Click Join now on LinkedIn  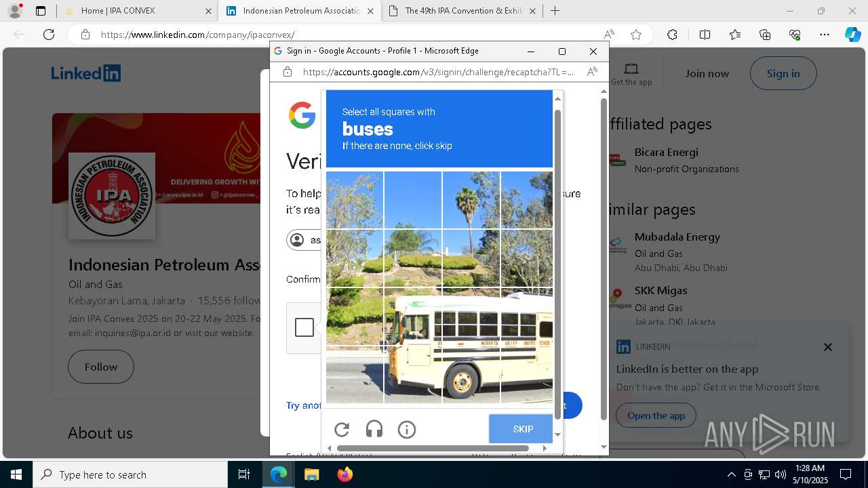point(707,73)
